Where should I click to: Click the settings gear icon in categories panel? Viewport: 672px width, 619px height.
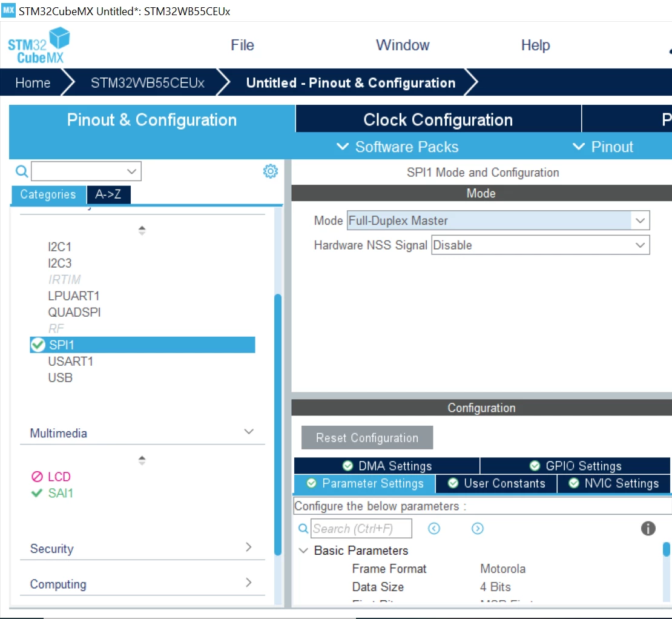[x=271, y=171]
